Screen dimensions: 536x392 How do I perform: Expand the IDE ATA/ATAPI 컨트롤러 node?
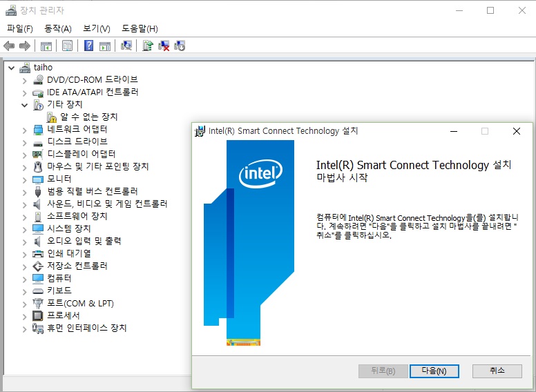click(x=25, y=93)
